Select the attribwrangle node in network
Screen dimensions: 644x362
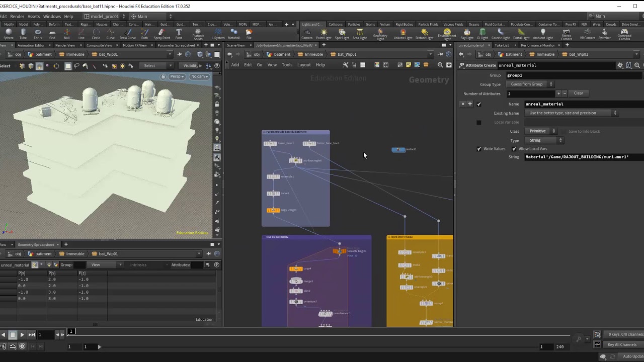click(x=295, y=160)
